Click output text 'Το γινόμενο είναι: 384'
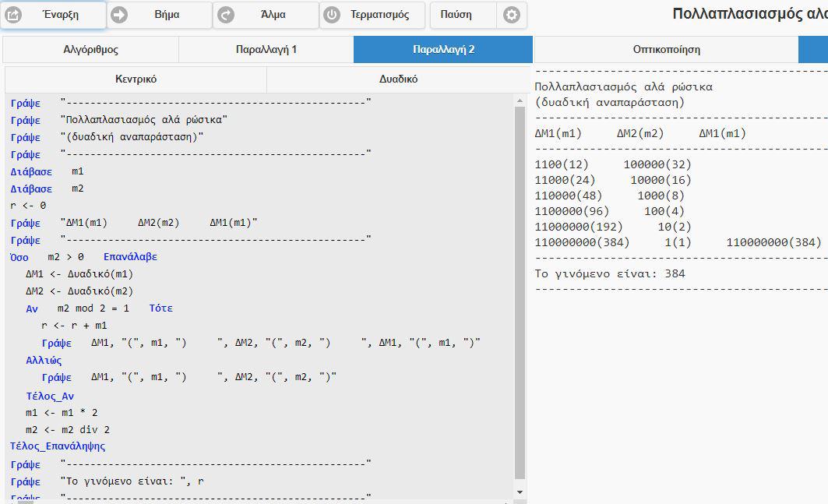 (610, 273)
